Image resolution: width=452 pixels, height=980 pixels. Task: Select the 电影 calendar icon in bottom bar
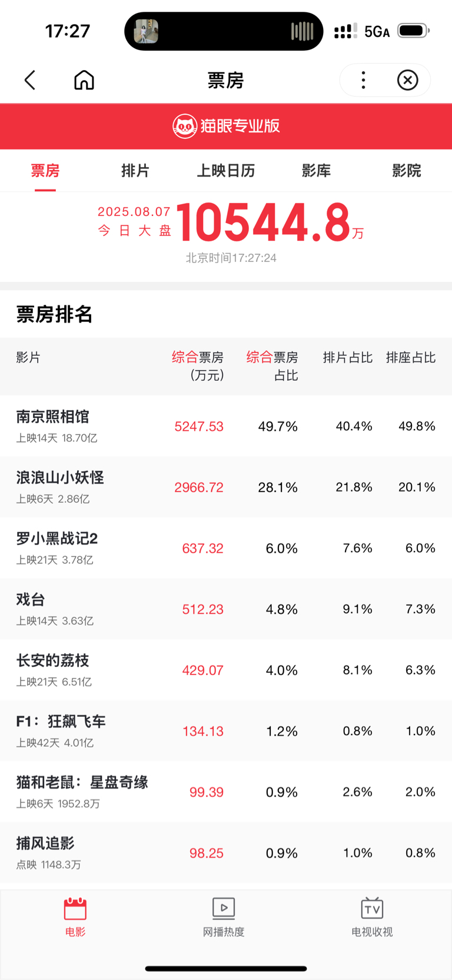[x=75, y=909]
